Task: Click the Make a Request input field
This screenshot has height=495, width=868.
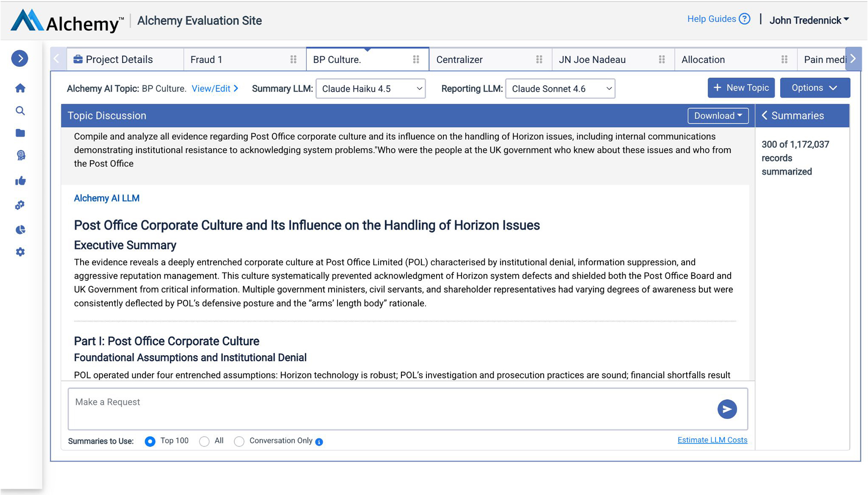Action: coord(390,409)
